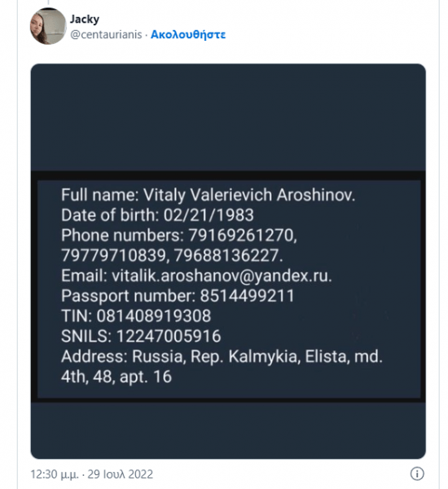Click the empty dark top area of the image

[228, 117]
